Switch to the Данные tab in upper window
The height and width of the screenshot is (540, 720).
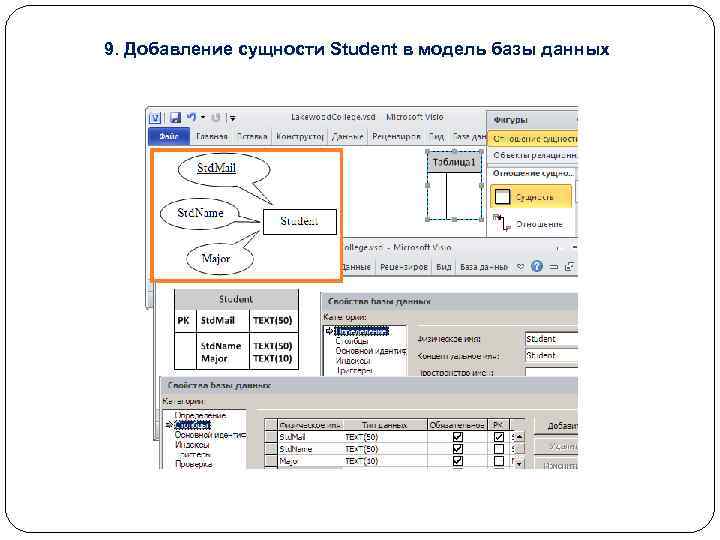pos(348,136)
